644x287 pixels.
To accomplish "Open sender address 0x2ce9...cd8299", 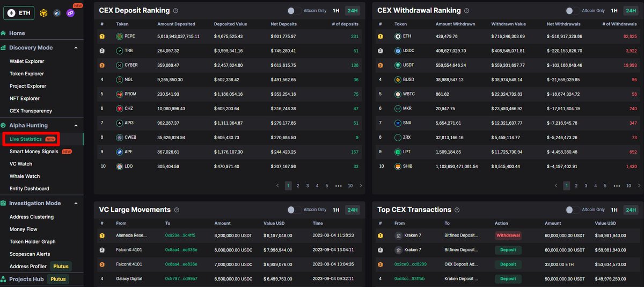I will click(411, 264).
